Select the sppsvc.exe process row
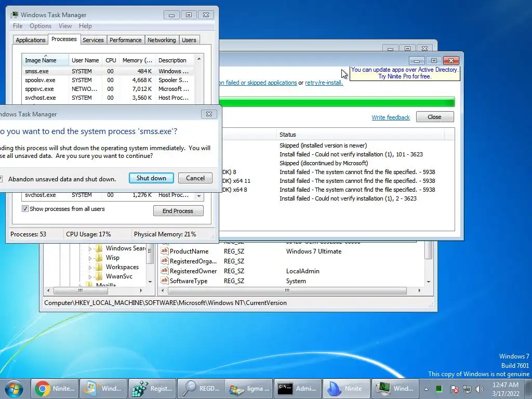 pyautogui.click(x=108, y=89)
